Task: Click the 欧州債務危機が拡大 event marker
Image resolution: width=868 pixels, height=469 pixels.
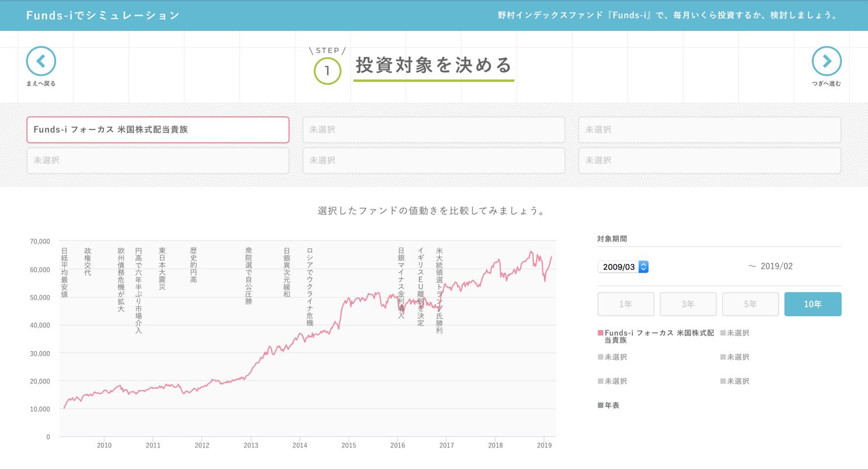Action: (121, 280)
